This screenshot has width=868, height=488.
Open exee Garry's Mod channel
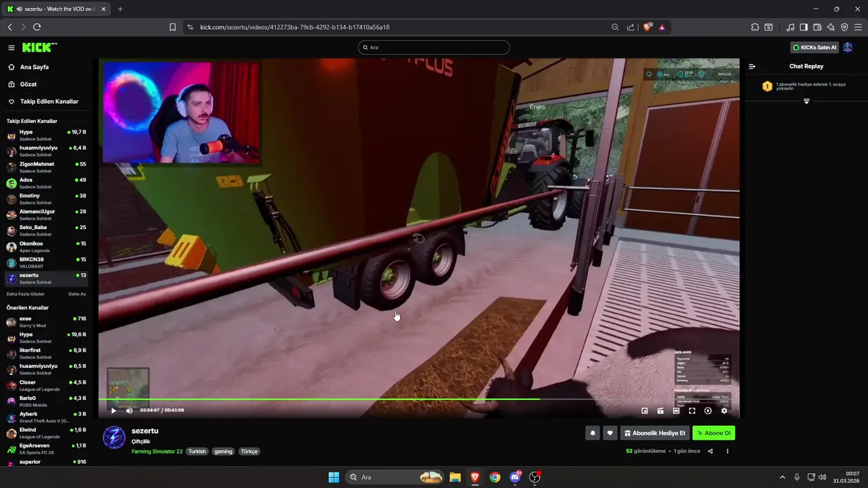pos(46,322)
